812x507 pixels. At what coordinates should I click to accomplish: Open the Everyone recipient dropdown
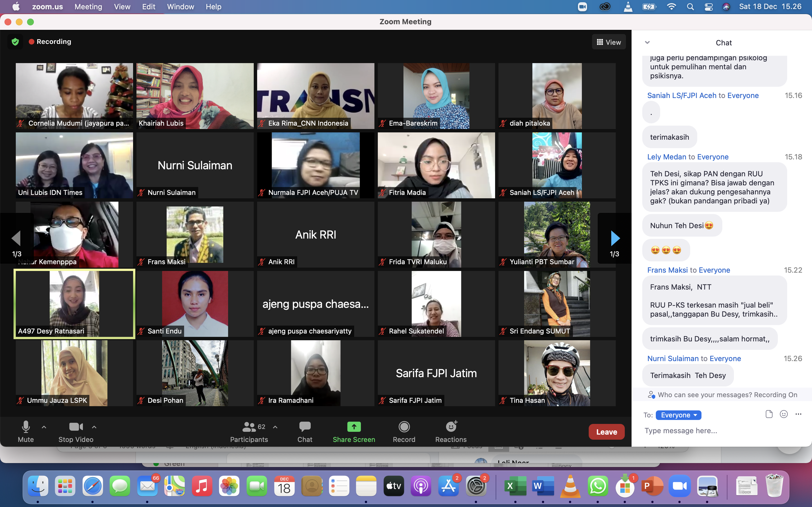(x=678, y=415)
